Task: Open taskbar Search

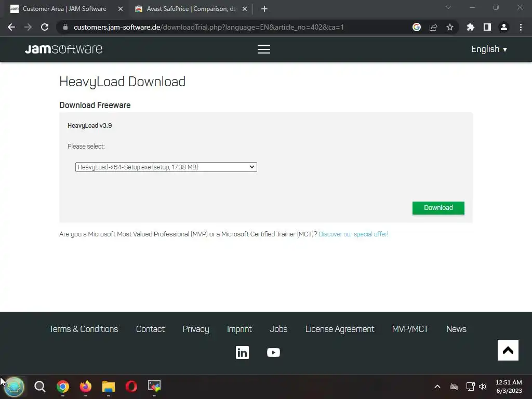Action: [39, 387]
